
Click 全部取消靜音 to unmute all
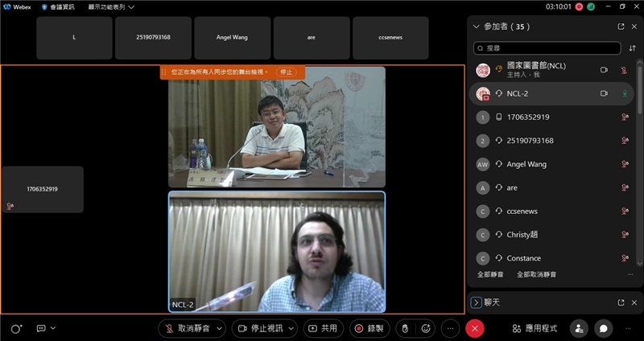pos(536,274)
